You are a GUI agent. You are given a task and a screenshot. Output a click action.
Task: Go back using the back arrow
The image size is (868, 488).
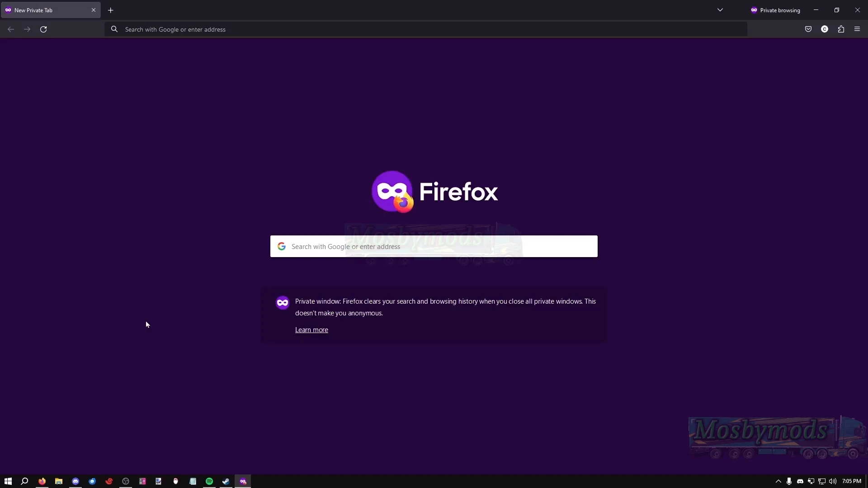point(11,29)
